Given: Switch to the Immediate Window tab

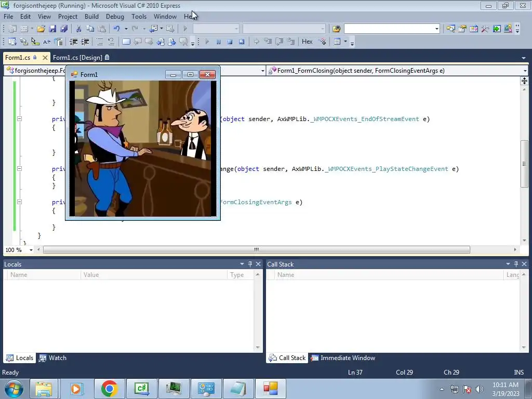Looking at the screenshot, I should click(x=343, y=358).
